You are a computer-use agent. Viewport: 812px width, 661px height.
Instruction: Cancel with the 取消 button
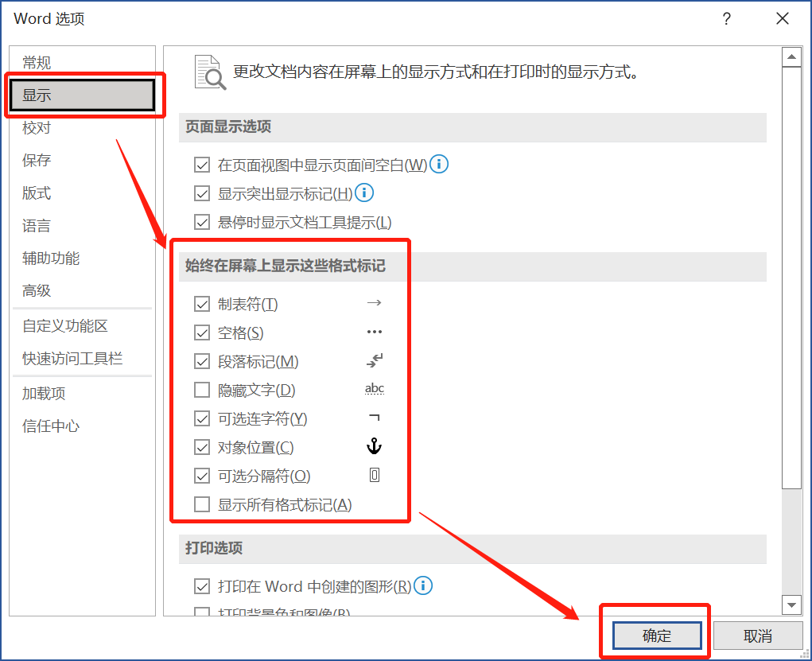pos(758,636)
